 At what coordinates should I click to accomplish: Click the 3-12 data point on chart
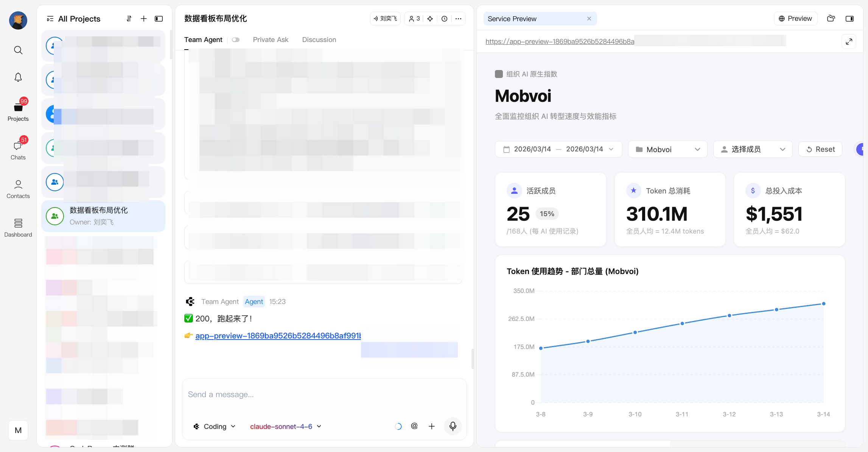[730, 315]
